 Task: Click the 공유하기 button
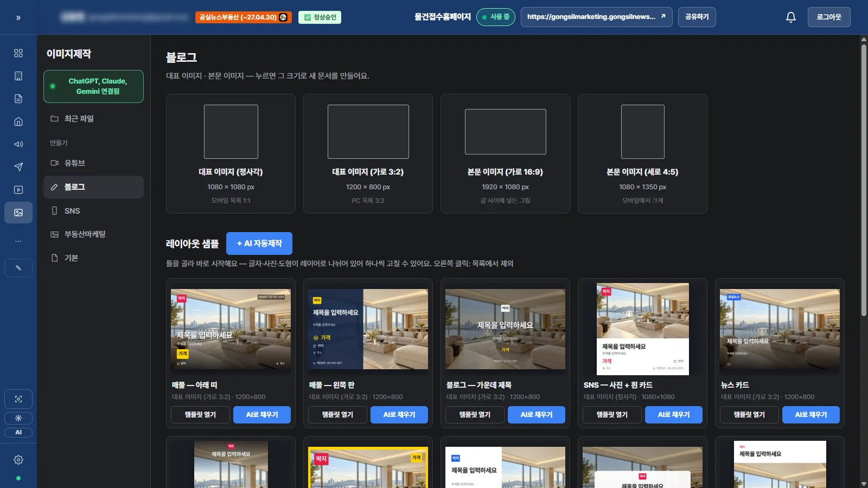click(697, 17)
